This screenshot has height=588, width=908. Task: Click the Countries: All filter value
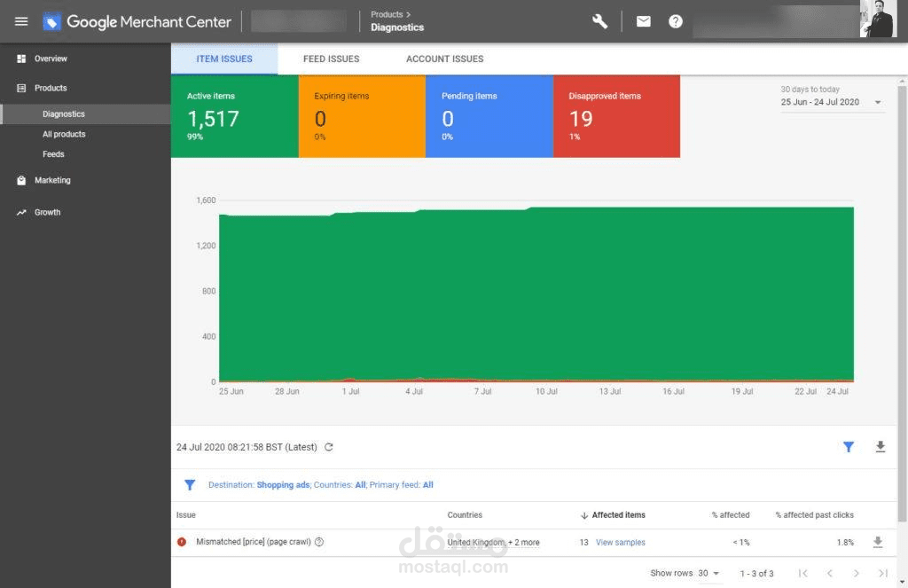(360, 485)
